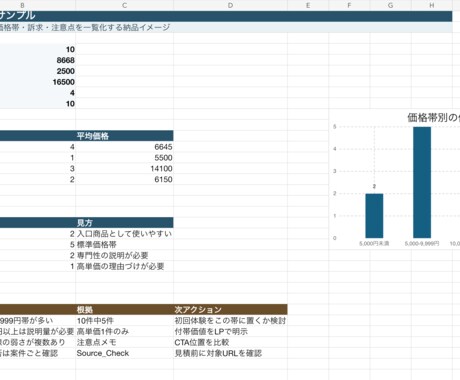460x380 pixels.
Task: Click the 10件中5件 cell
Action: click(124, 321)
